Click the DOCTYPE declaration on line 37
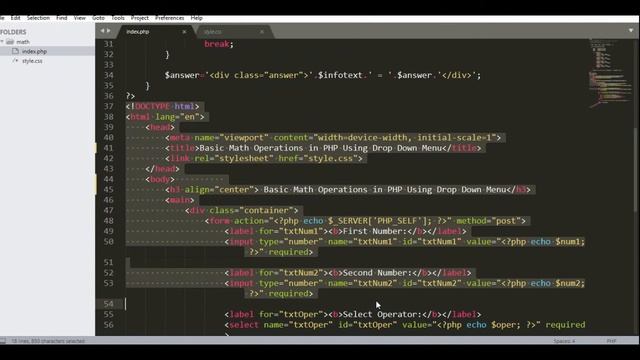Viewport: 640px width, 360px height. (162, 106)
